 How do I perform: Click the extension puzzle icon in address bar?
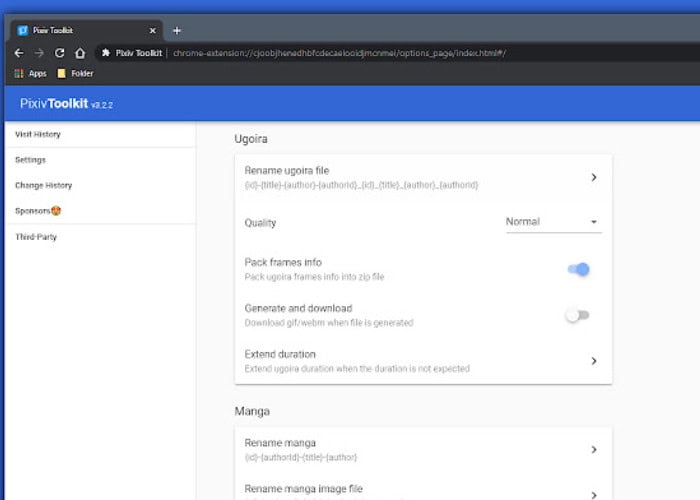(x=106, y=53)
